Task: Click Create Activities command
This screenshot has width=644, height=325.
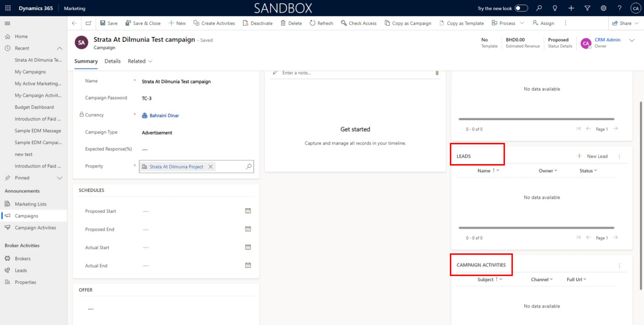Action: [214, 23]
